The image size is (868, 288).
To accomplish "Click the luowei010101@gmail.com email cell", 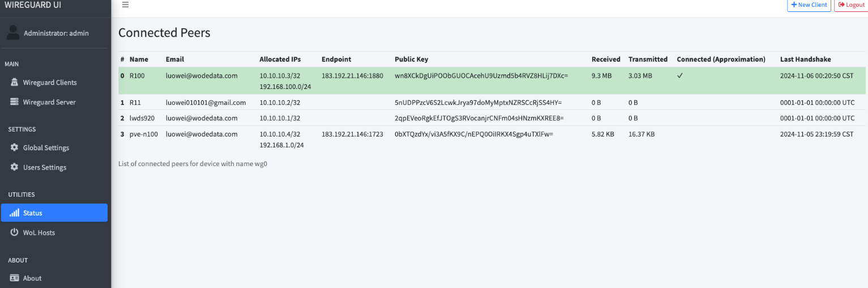I will (206, 103).
